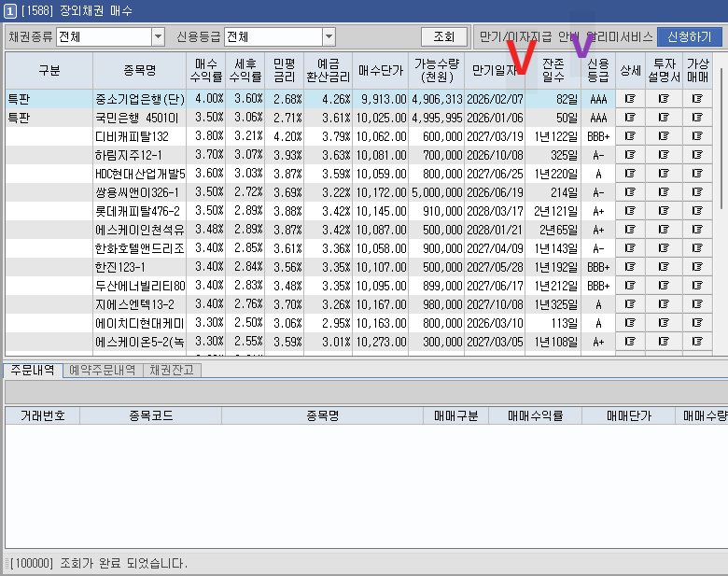The height and width of the screenshot is (576, 728).
Task: Select bond HDC현대산업개발5
Action: pyautogui.click(x=140, y=174)
